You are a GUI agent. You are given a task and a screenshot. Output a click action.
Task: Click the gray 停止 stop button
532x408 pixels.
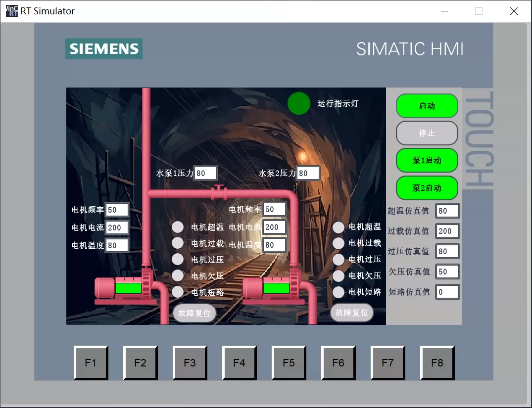427,133
